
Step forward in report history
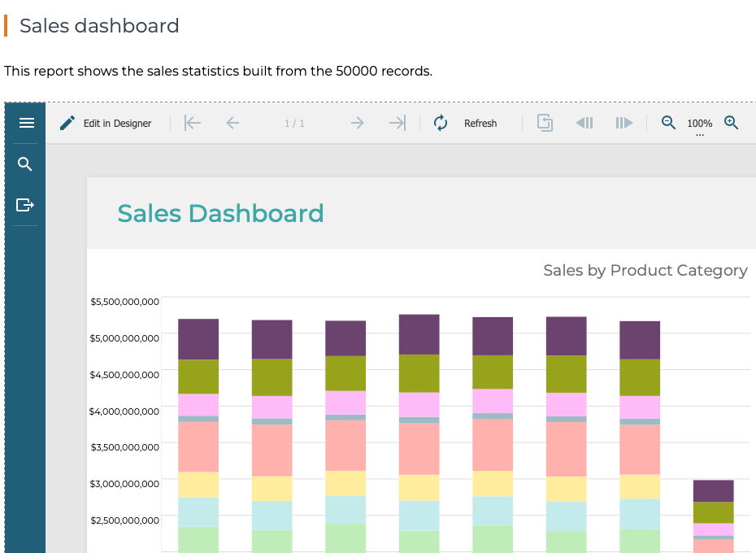(x=623, y=123)
